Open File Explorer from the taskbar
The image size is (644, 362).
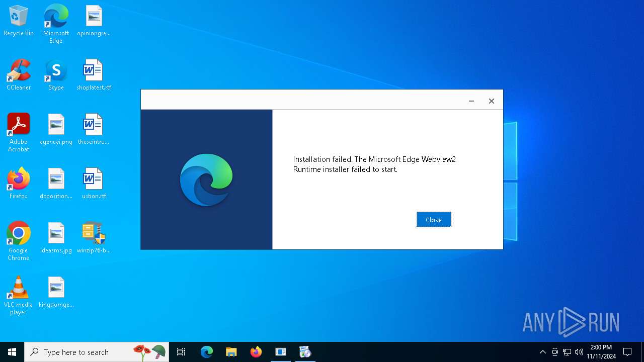pos(231,352)
